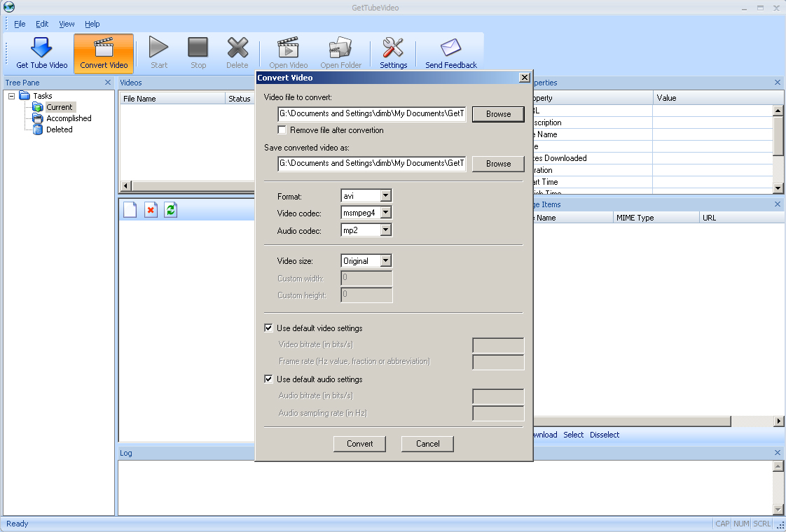The height and width of the screenshot is (532, 786).
Task: Click the blank page icon below Videos
Action: (x=130, y=210)
